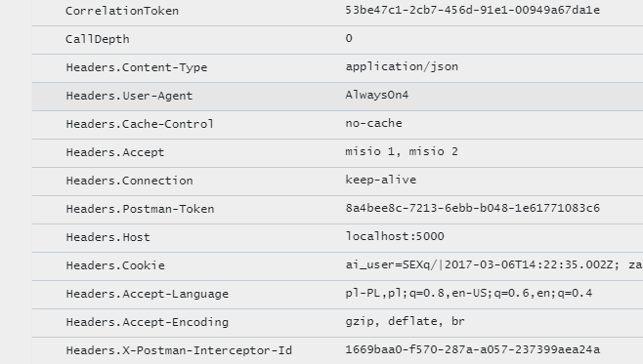Viewport: 643px width, 364px height.
Task: Click the application/json value
Action: point(402,66)
